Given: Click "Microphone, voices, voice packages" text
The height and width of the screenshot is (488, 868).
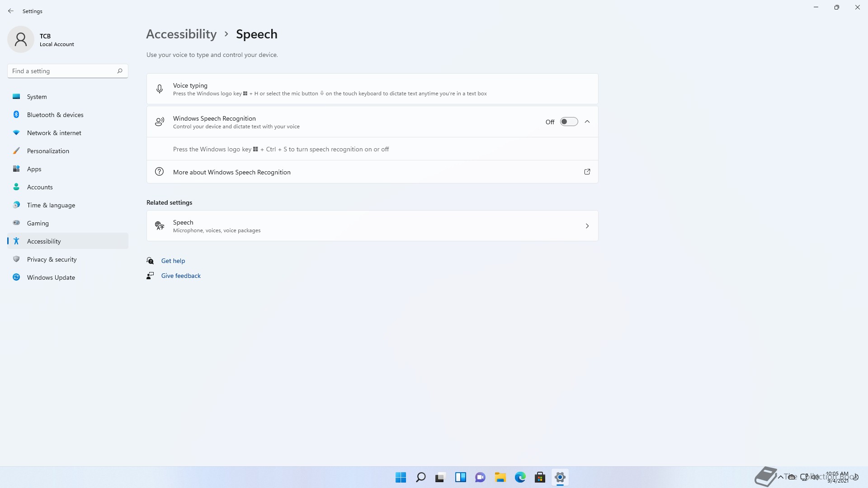Looking at the screenshot, I should [x=217, y=230].
